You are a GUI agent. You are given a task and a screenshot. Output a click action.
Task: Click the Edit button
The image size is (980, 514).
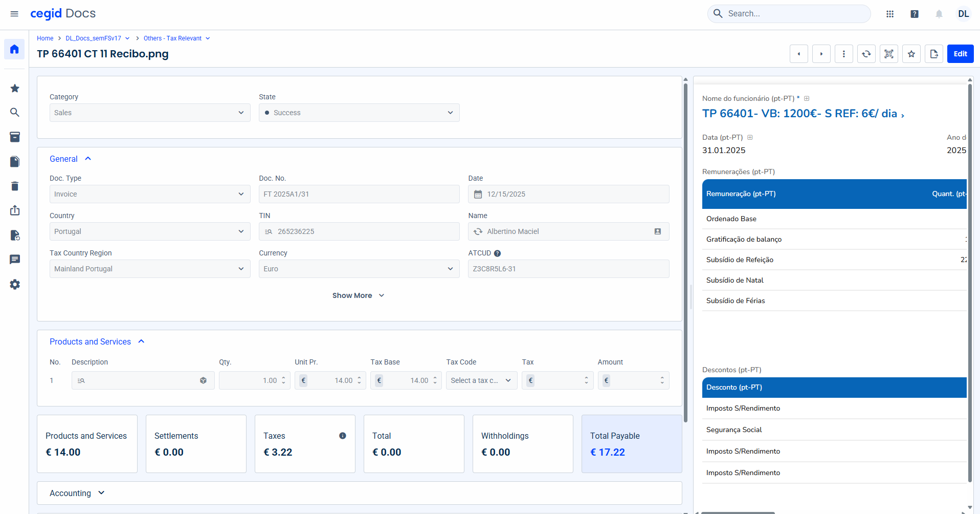(960, 54)
